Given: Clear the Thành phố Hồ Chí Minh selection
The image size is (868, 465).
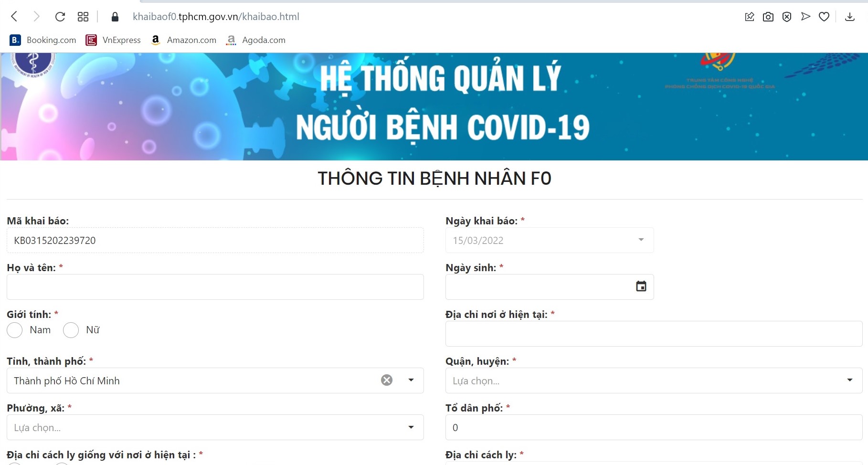Looking at the screenshot, I should [387, 380].
